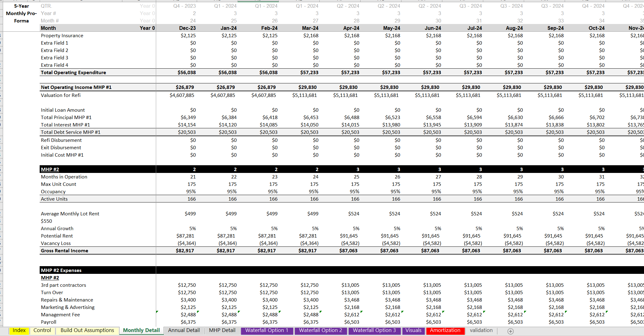Click Mar-24 Total Operating Expenditure $57,233
Viewport: 644px width, 336px height.
(309, 73)
